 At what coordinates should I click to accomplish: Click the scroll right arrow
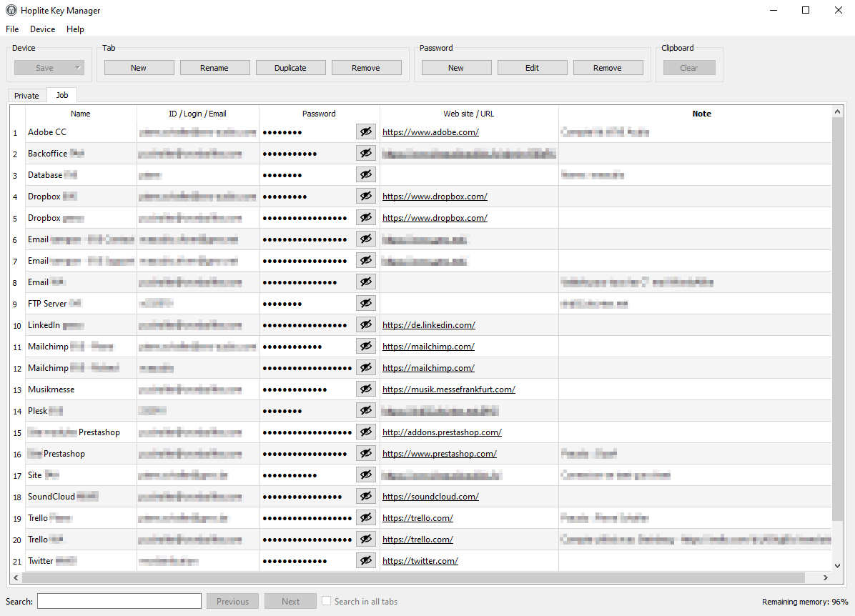pos(826,577)
